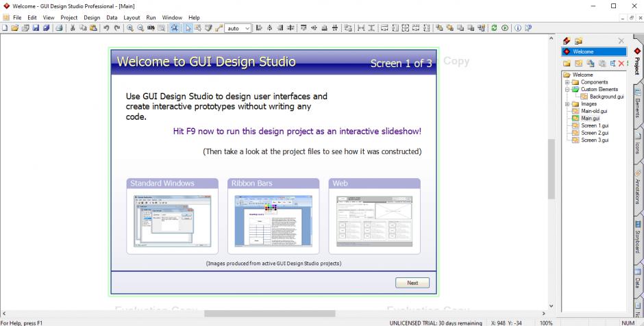Switch to the Elements side tab
The image size is (644, 326).
pos(638,102)
